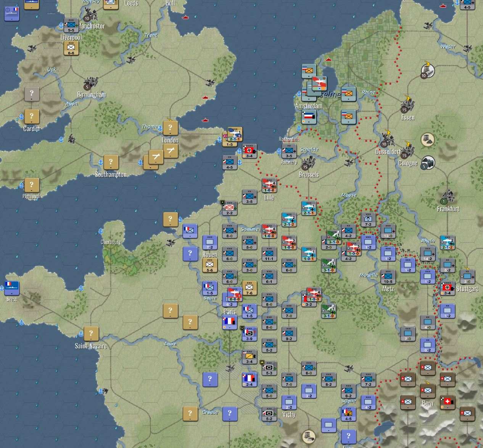Select the German 3-4 HQ near Calais coast

click(249, 151)
